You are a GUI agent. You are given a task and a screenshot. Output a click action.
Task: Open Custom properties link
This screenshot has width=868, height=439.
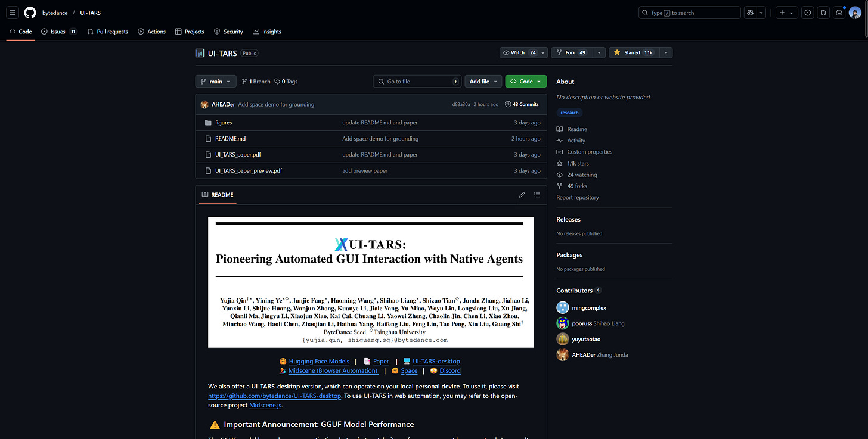[x=584, y=152]
